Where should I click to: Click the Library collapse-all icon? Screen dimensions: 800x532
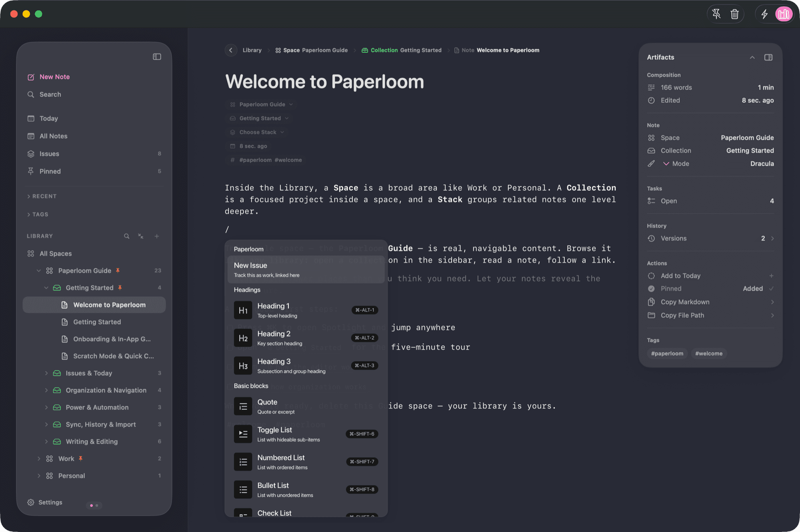[x=141, y=236]
